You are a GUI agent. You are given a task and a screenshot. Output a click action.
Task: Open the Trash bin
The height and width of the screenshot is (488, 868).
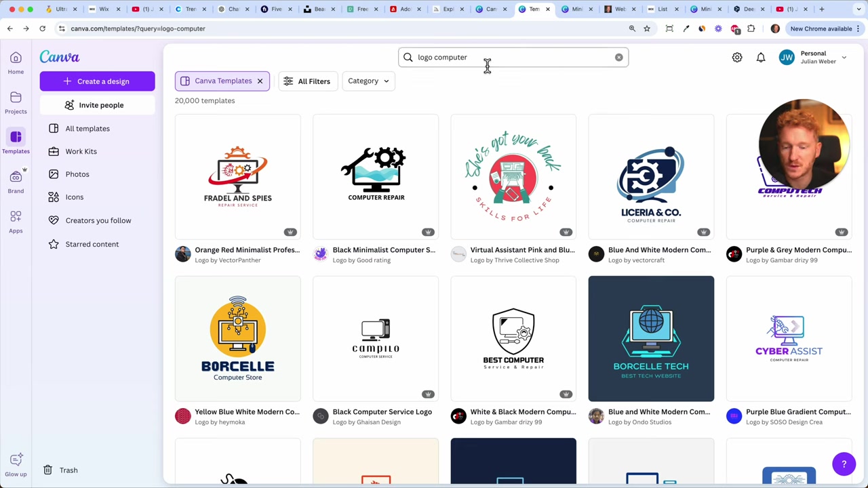60,470
